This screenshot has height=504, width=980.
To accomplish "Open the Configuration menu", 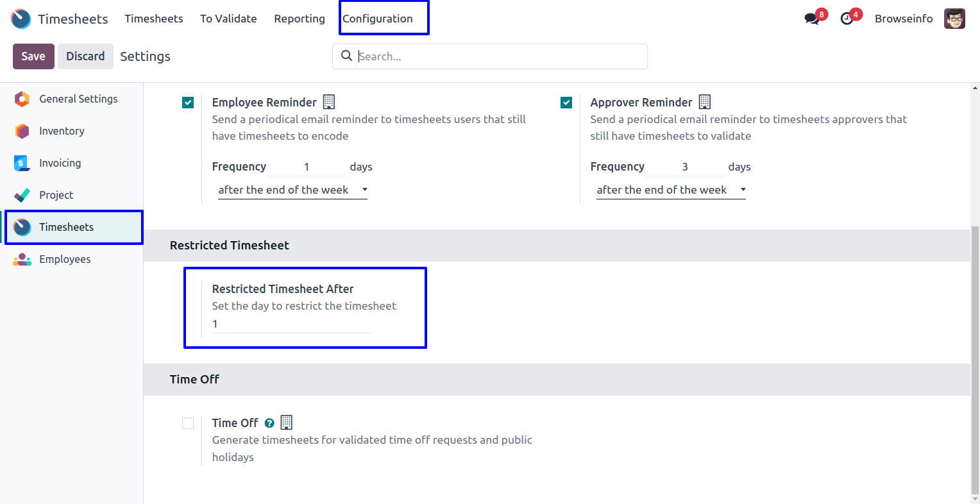I will (x=378, y=19).
